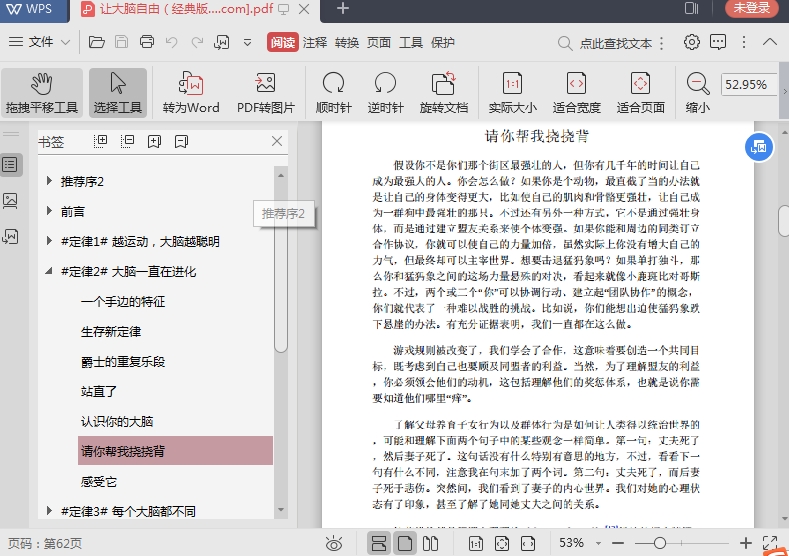The height and width of the screenshot is (556, 789).
Task: Expand #定律3# 每个大脑都不同 bookmark
Action: pos(49,511)
